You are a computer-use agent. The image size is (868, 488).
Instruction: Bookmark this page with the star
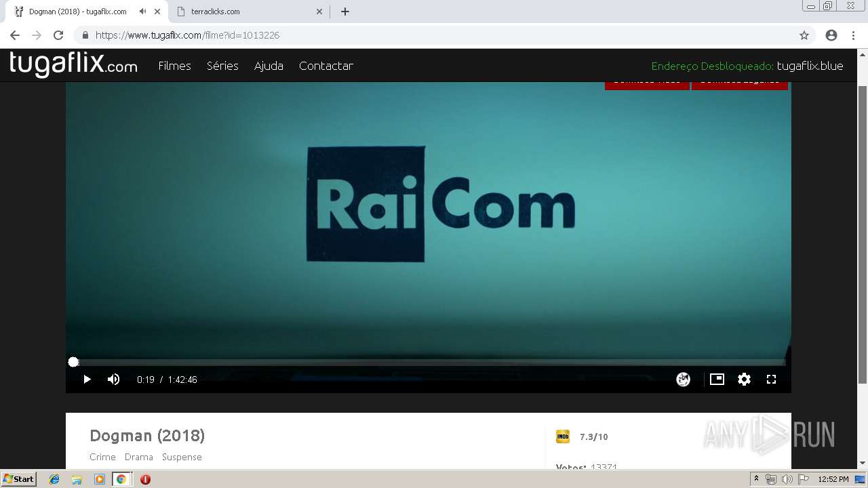point(804,35)
